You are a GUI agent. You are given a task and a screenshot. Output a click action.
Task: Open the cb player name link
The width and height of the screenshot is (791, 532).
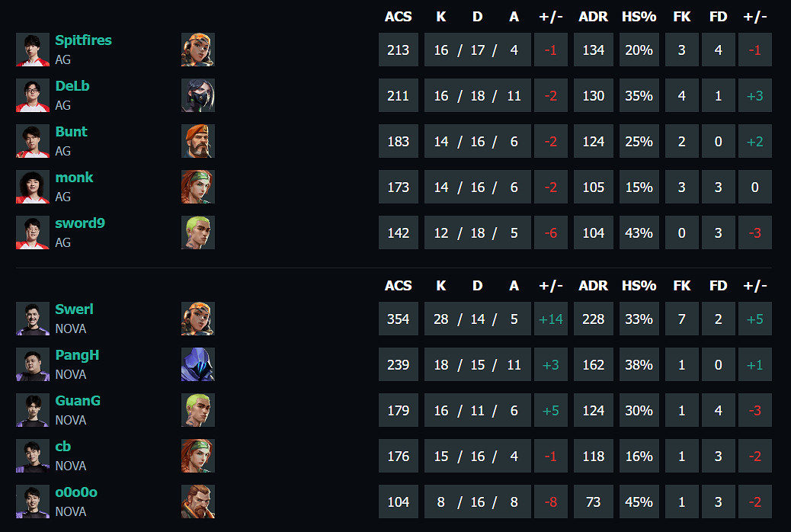click(63, 447)
